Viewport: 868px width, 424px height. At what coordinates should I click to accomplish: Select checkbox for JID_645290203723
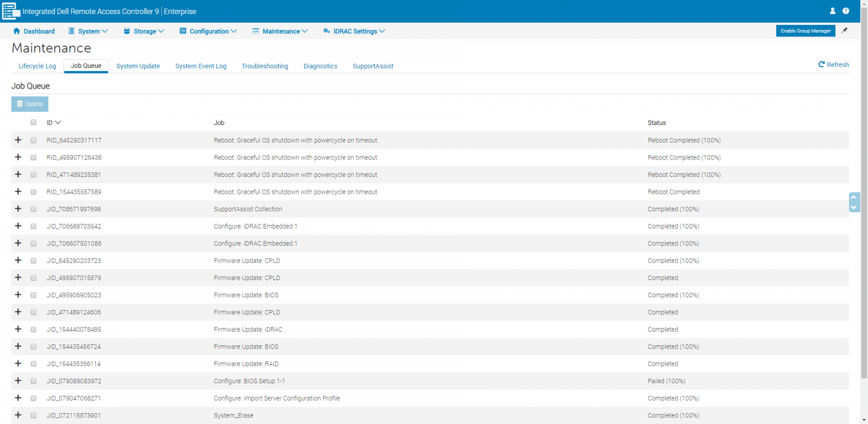[34, 261]
